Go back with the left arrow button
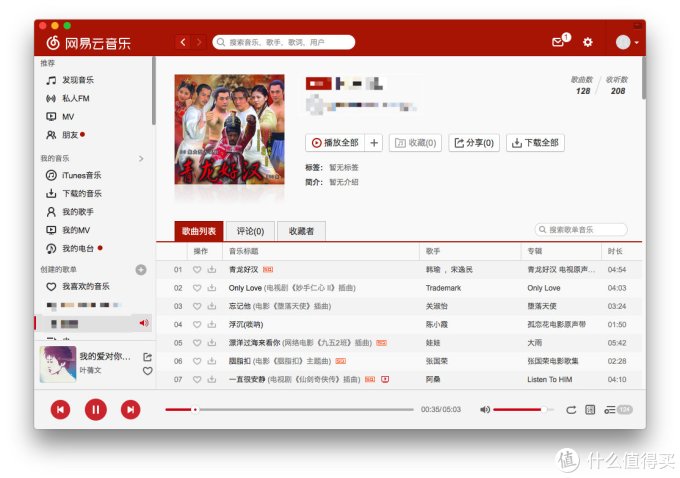The width and height of the screenshot is (680, 478). pos(183,42)
